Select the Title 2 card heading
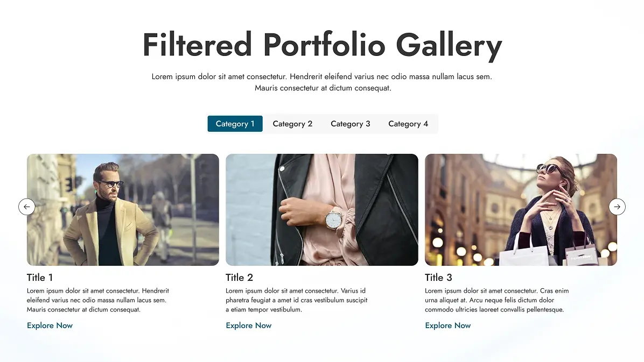This screenshot has height=362, width=644. point(239,277)
